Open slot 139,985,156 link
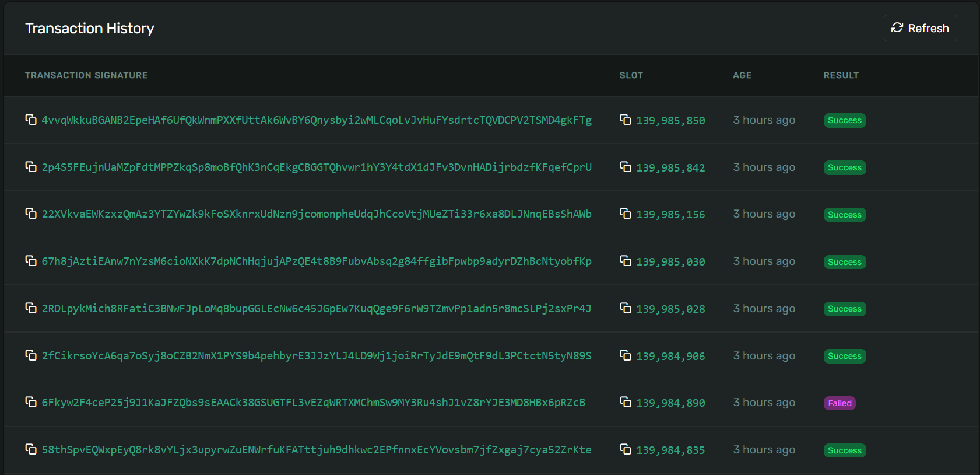This screenshot has height=475, width=980. pos(670,215)
